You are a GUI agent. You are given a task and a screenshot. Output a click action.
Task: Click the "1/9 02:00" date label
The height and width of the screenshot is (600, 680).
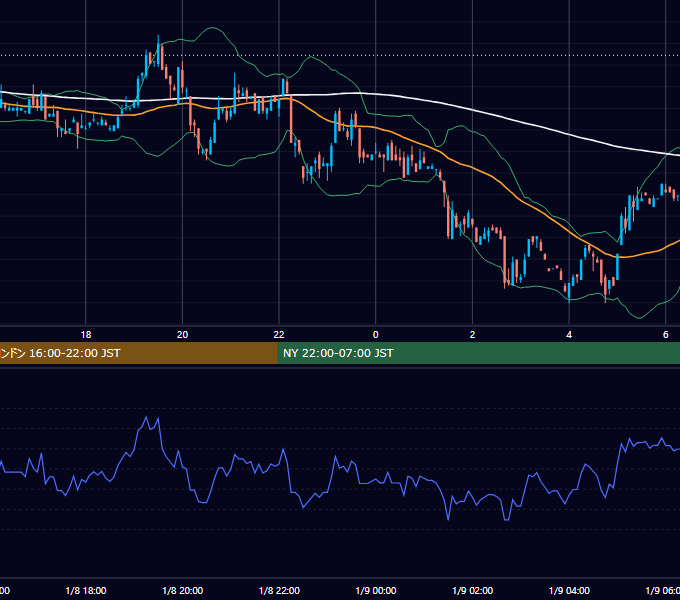(472, 591)
